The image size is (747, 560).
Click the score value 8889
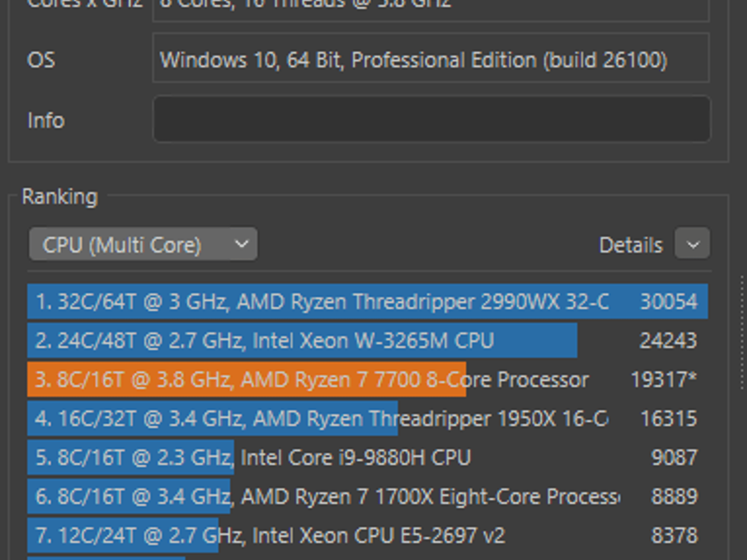point(674,497)
